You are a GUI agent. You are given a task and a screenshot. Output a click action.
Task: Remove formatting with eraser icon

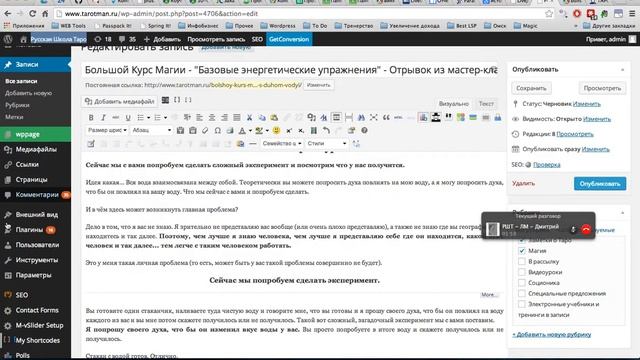pos(205,131)
